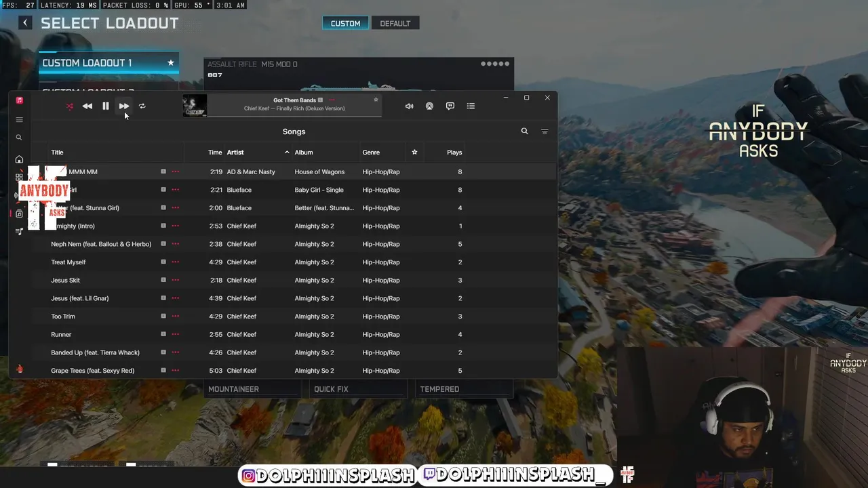
Task: Click the explicit badge on Runner row
Action: point(163,334)
